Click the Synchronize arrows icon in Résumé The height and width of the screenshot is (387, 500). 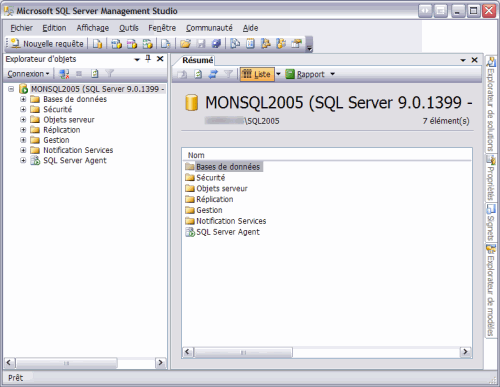213,74
